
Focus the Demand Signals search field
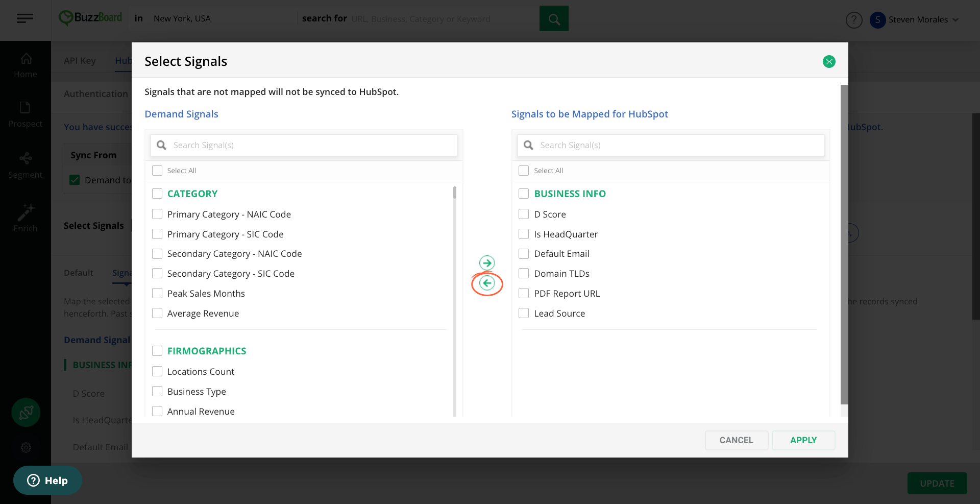coord(304,146)
